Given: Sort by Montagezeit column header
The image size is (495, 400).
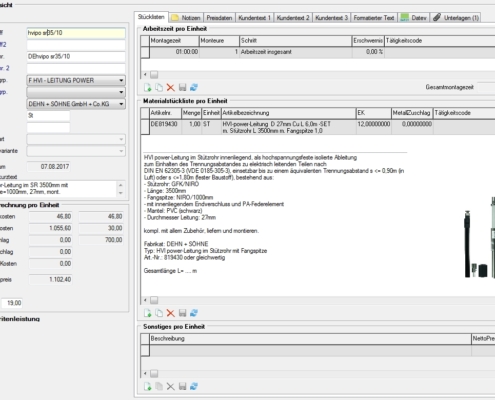Looking at the screenshot, I should tap(174, 41).
